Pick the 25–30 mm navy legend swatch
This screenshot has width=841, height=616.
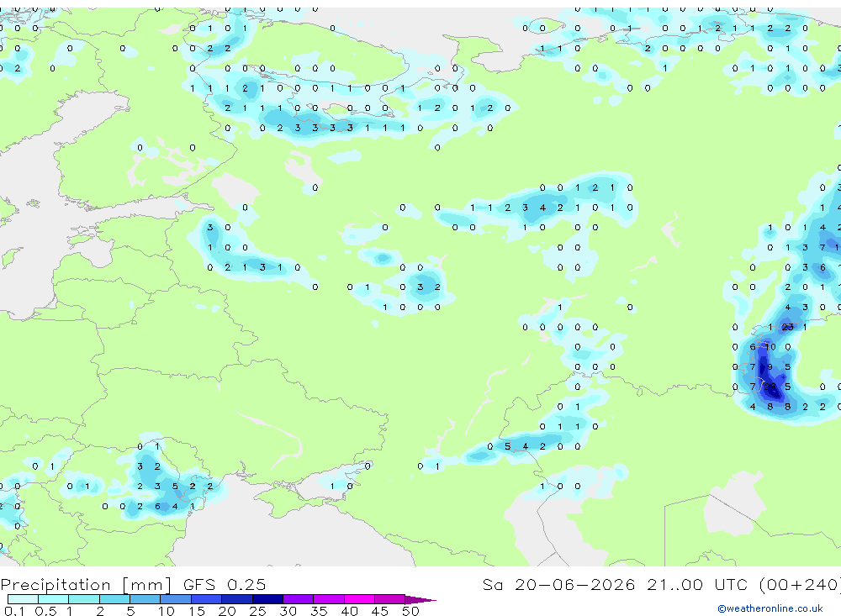(267, 599)
